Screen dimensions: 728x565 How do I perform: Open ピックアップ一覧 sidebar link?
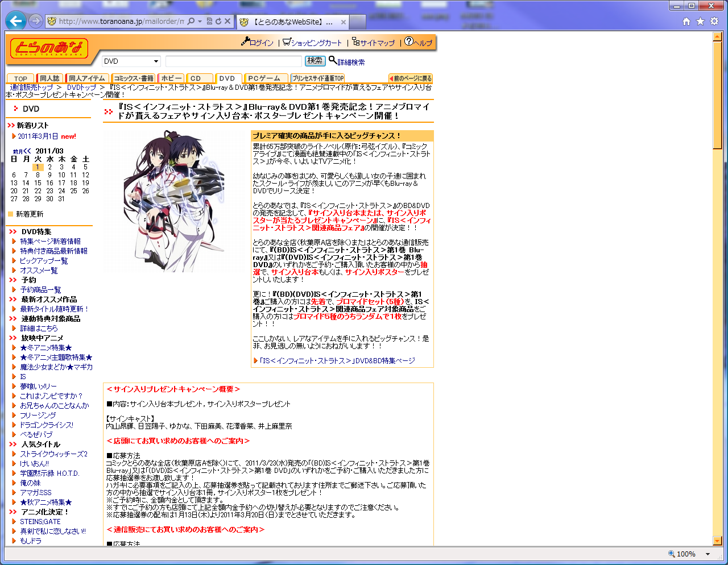point(44,261)
